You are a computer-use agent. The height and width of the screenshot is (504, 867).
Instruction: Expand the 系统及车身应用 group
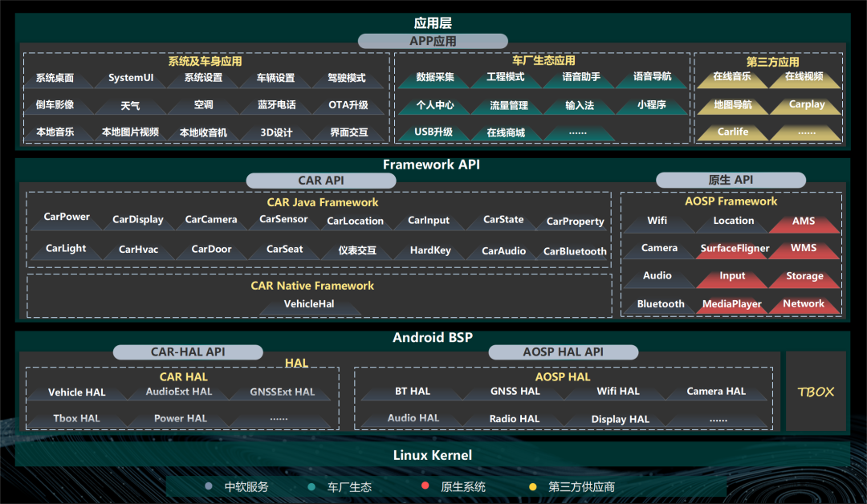click(207, 60)
